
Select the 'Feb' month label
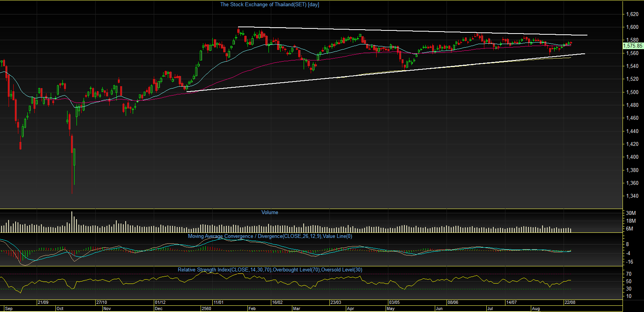coord(252,309)
